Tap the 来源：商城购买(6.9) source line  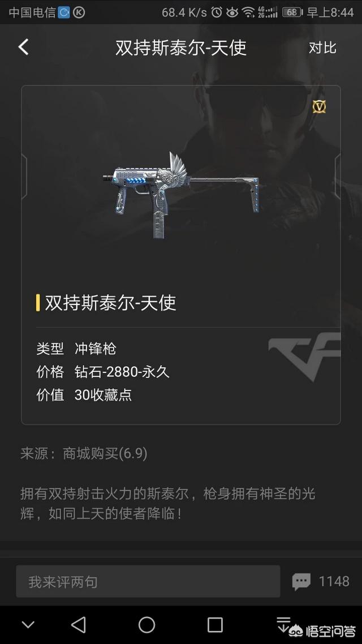pos(84,453)
